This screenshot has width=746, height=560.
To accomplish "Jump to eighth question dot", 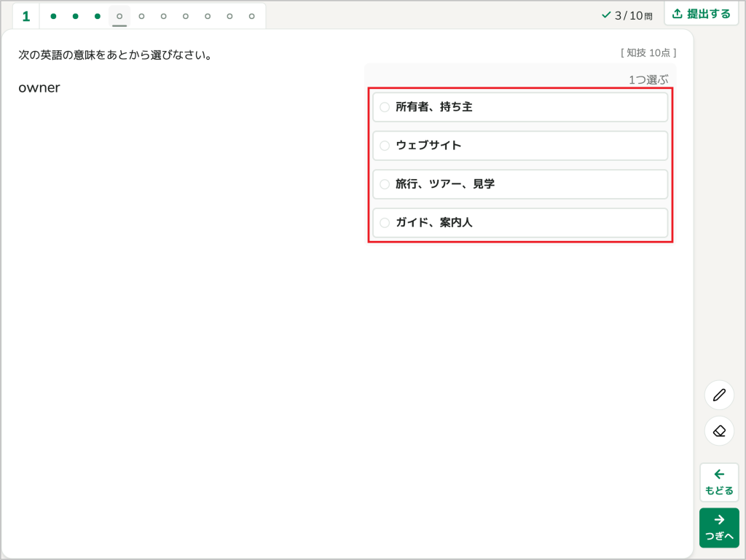I will (x=208, y=16).
